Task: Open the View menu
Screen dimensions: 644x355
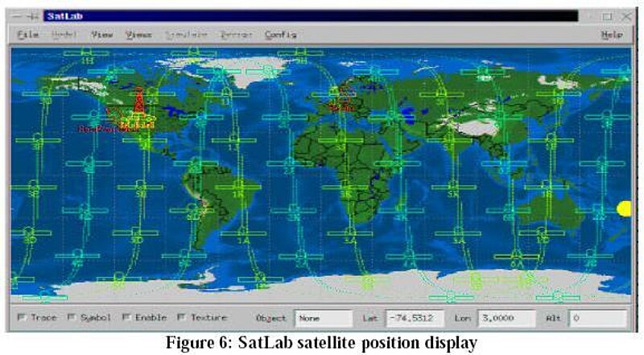Action: coord(102,35)
